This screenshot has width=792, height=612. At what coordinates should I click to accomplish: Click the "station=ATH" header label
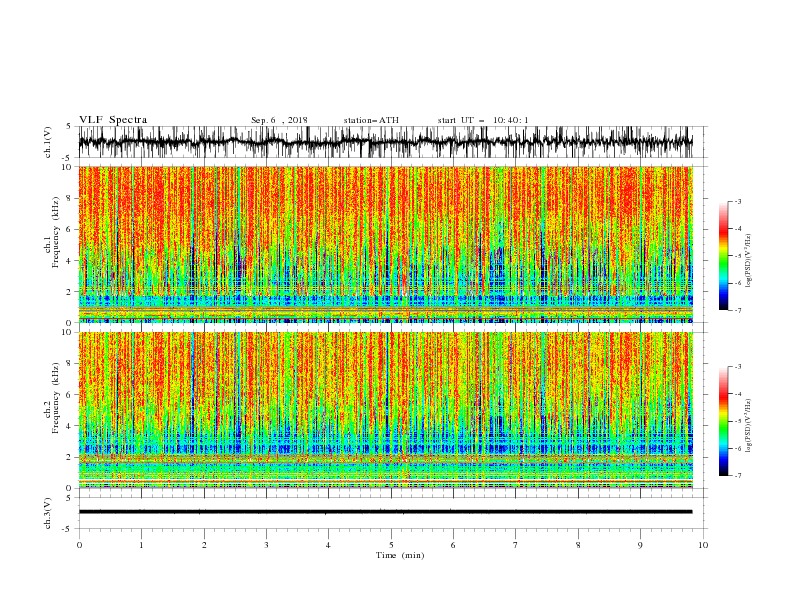coord(371,120)
